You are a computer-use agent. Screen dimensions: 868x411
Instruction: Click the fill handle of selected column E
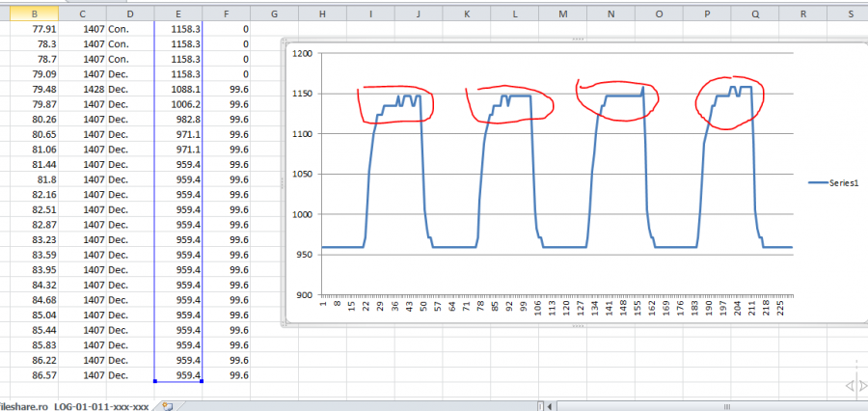click(x=202, y=381)
